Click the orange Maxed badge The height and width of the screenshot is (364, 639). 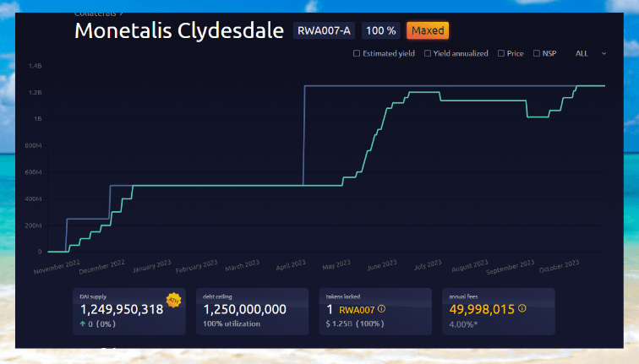click(428, 30)
